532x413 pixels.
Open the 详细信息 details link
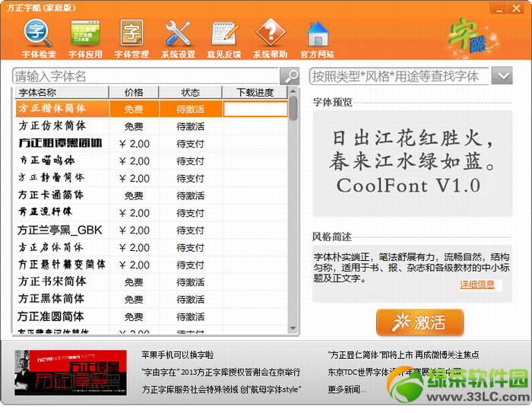pos(477,284)
